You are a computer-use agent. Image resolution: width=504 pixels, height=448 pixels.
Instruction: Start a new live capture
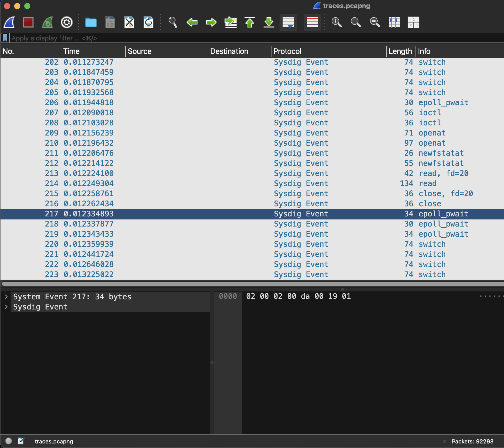click(x=9, y=22)
